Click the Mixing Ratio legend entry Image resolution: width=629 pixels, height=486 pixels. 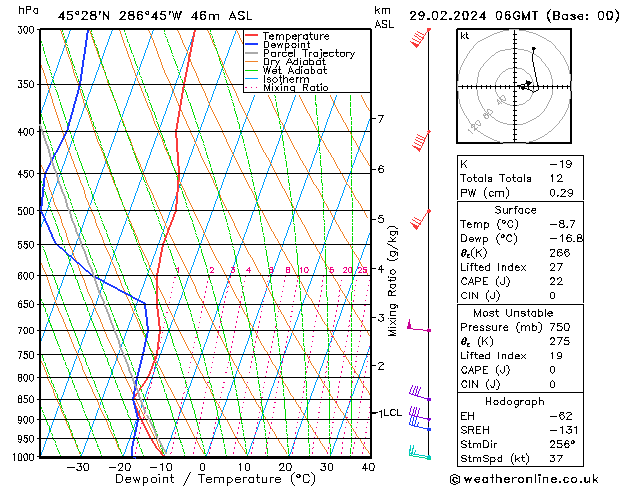296,87
